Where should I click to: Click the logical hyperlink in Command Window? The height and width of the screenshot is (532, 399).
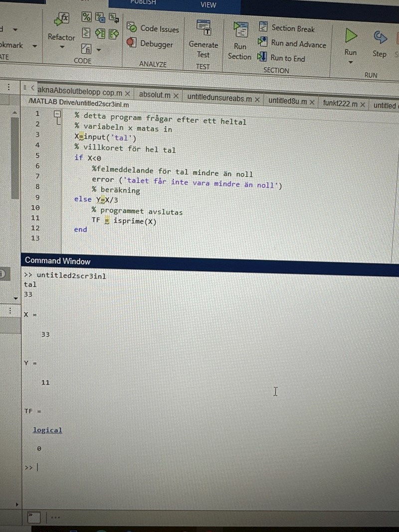tap(47, 430)
